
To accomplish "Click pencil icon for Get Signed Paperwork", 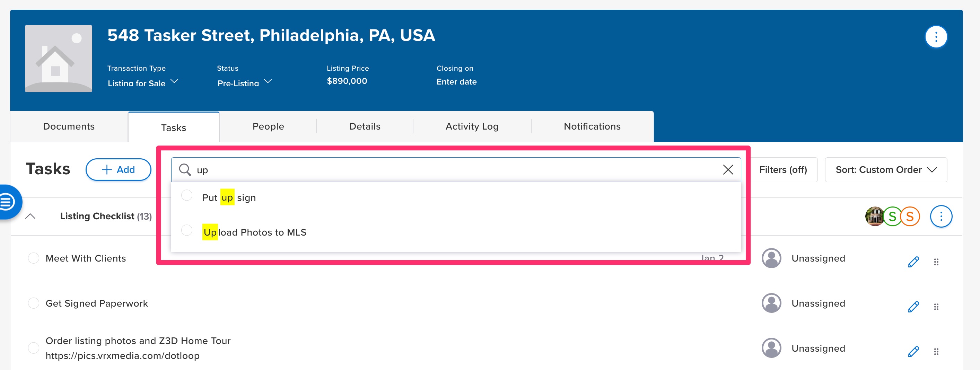I will [913, 307].
